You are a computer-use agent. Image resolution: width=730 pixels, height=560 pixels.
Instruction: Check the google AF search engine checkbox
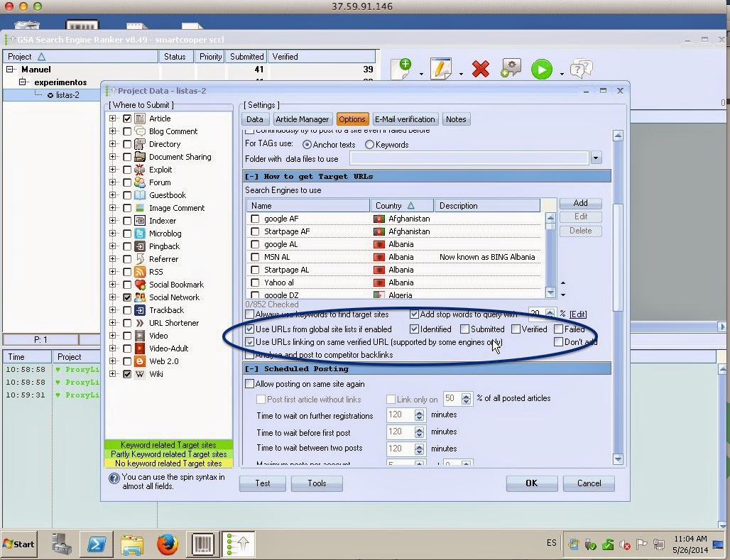(x=255, y=219)
